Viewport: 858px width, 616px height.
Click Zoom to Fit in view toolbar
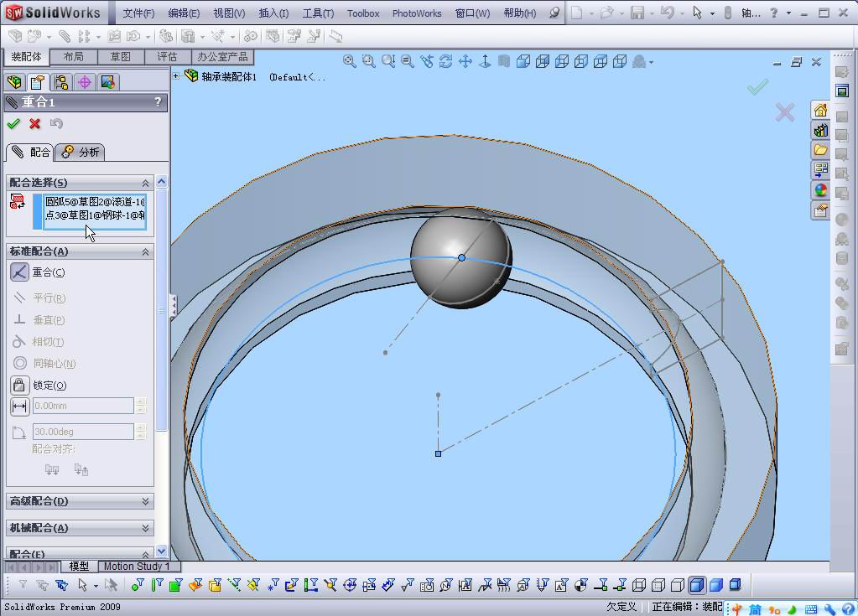pyautogui.click(x=349, y=61)
